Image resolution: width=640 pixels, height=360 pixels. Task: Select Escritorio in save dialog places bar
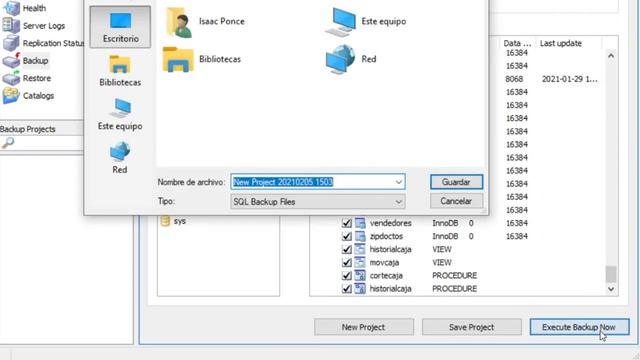click(120, 27)
